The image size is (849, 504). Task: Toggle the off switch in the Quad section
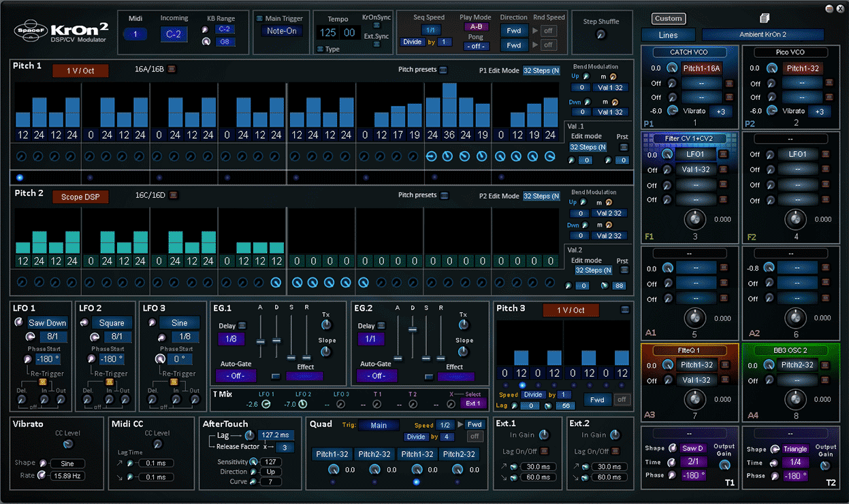point(474,437)
